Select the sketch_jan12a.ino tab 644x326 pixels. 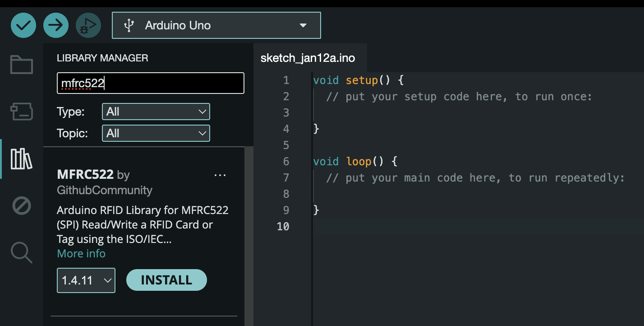pyautogui.click(x=308, y=58)
